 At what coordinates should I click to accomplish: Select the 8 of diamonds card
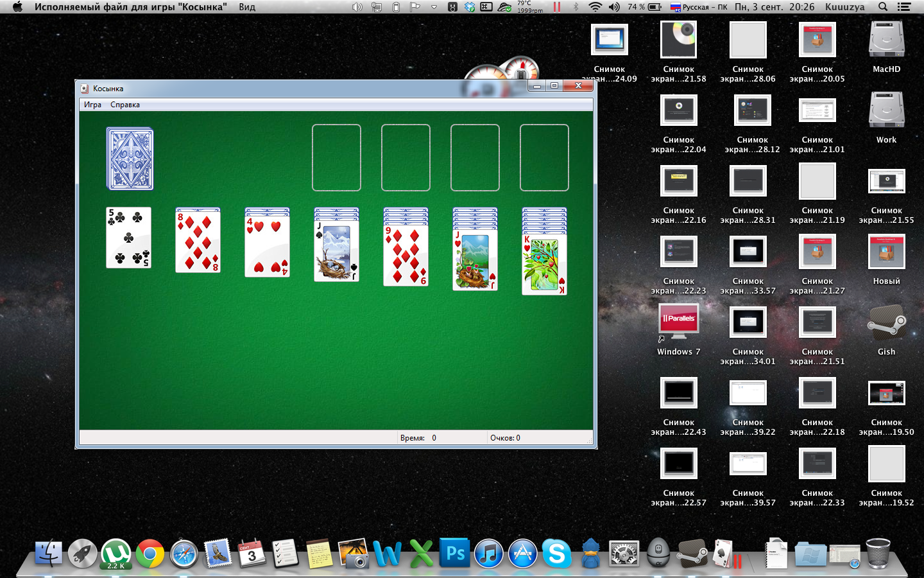pos(198,242)
